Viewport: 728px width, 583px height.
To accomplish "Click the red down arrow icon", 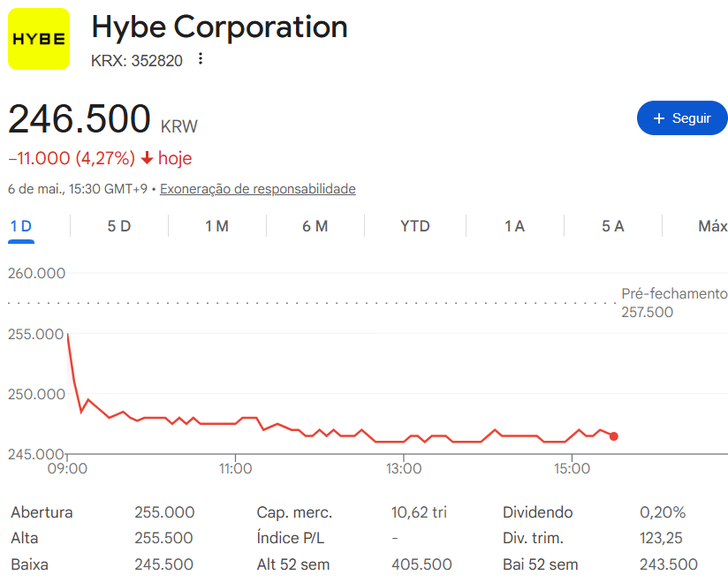I will [x=147, y=158].
